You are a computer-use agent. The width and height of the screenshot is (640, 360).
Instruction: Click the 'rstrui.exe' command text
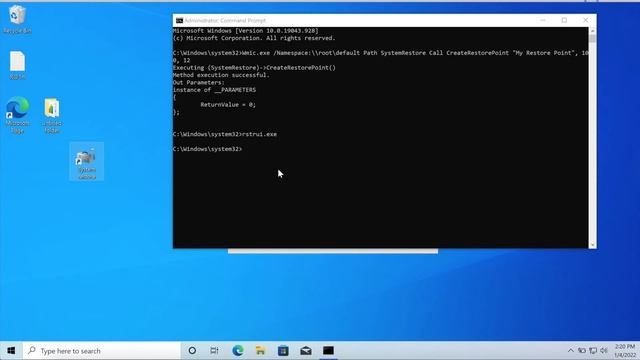(x=260, y=134)
